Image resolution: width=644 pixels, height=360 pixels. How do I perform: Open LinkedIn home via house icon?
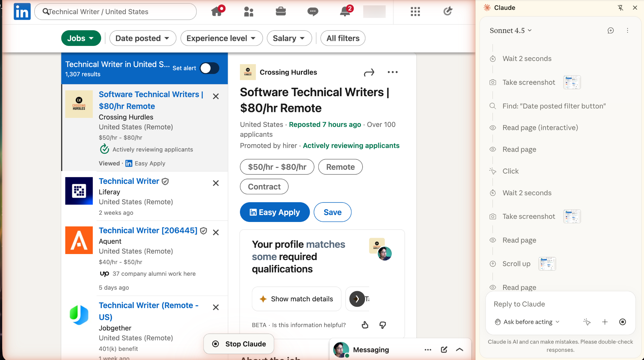point(217,12)
